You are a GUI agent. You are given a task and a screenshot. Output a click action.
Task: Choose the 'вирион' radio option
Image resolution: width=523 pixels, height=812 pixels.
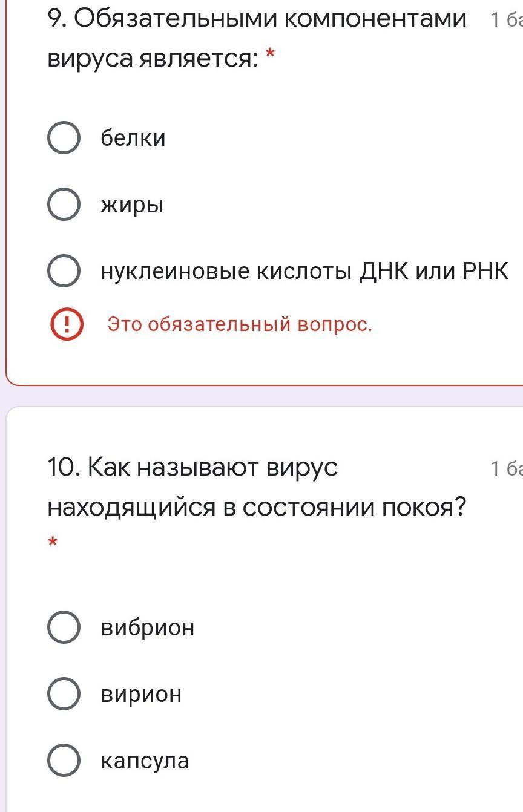[64, 693]
